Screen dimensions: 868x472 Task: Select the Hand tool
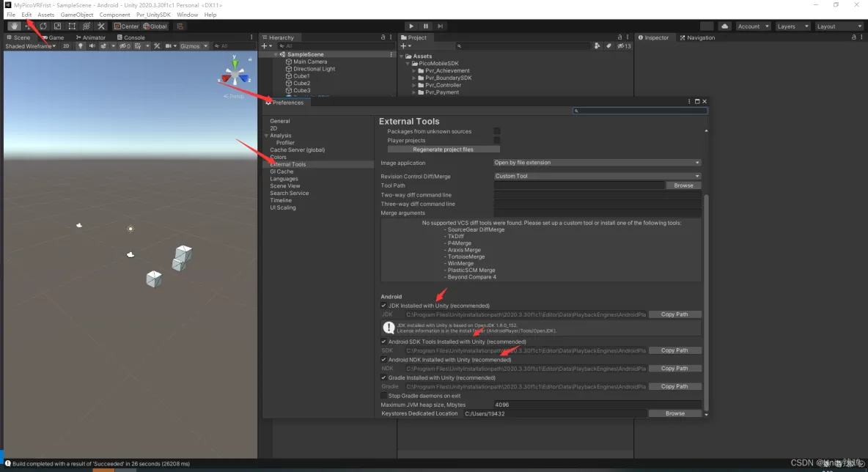[x=14, y=26]
